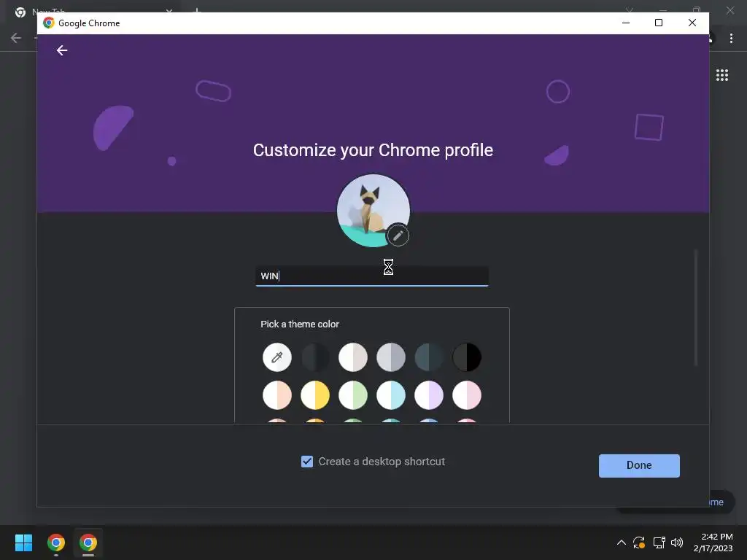Go back using the arrow in profile dialog
Image resolution: width=747 pixels, height=560 pixels.
pos(62,50)
